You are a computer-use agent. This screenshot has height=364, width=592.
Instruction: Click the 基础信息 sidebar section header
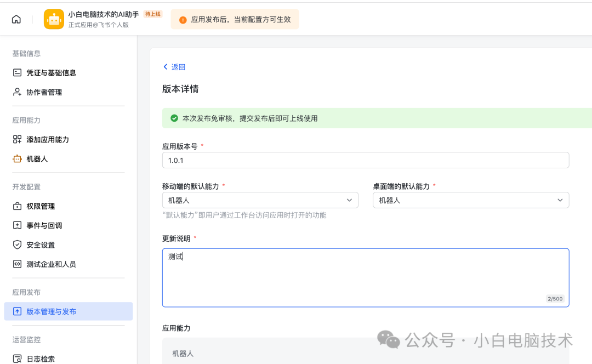click(26, 53)
